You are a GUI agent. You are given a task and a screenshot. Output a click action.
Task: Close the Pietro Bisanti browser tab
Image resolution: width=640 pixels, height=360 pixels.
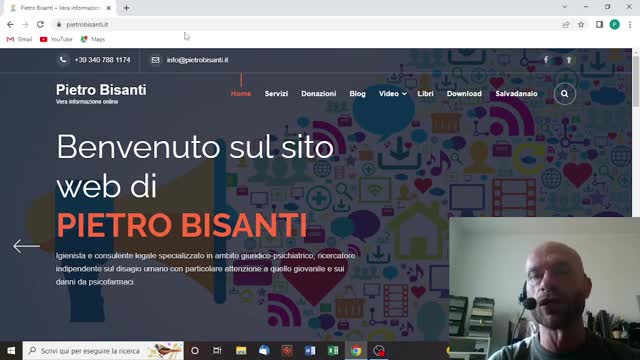click(109, 8)
